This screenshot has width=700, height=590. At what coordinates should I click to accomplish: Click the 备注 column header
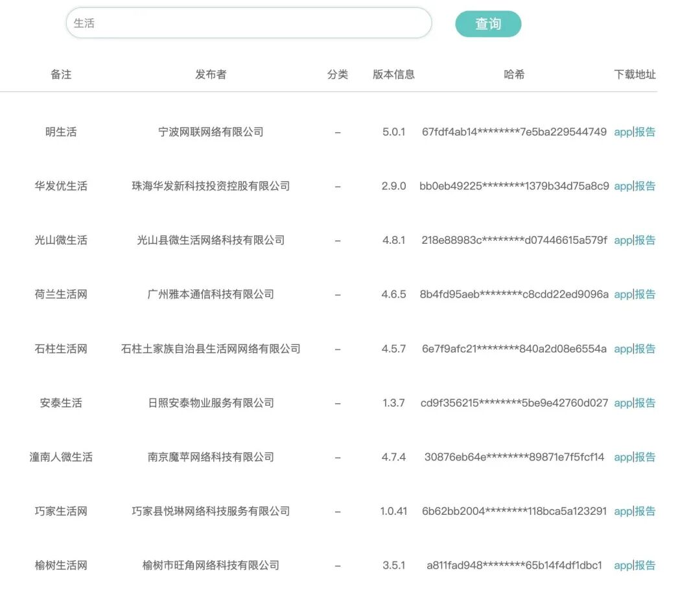(61, 74)
